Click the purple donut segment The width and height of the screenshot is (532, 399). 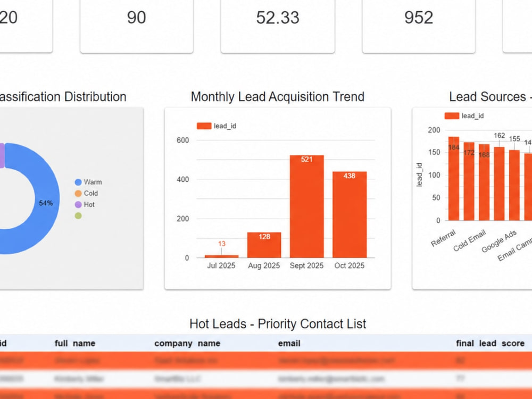(2, 156)
